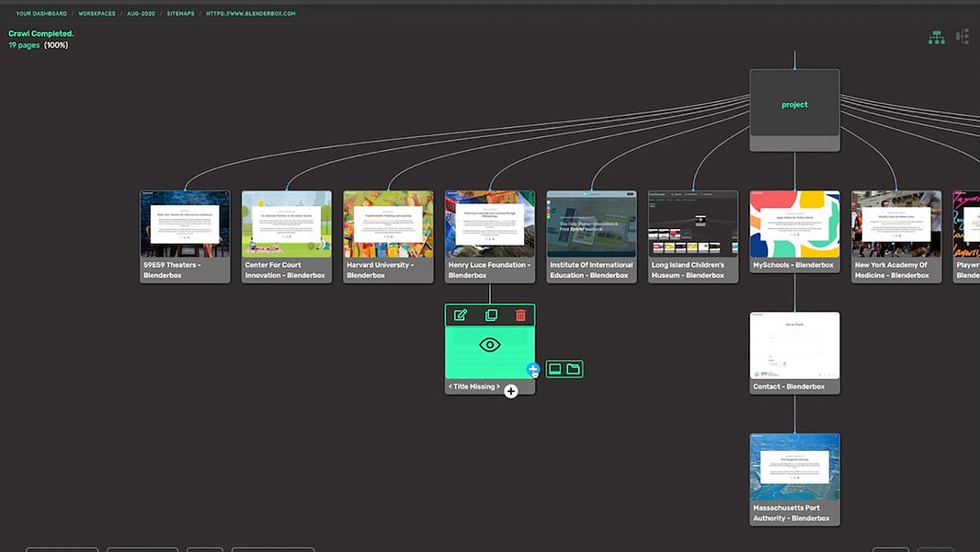Click the blue move handle on the green node
This screenshot has height=552, width=980.
(532, 369)
